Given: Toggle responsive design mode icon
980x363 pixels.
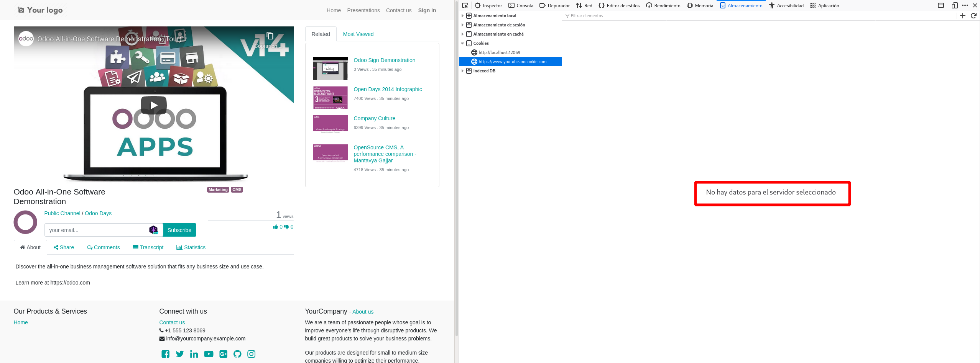Looking at the screenshot, I should point(955,5).
